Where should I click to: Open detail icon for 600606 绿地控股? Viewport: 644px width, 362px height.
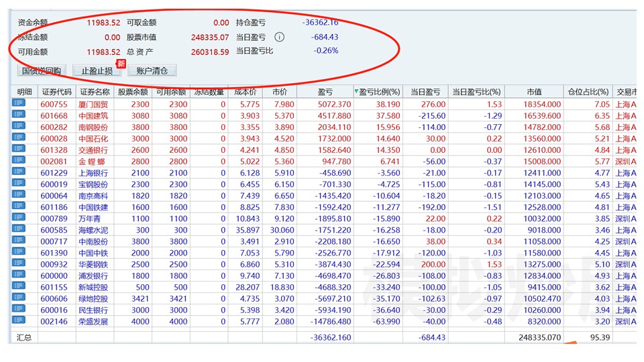pyautogui.click(x=19, y=298)
